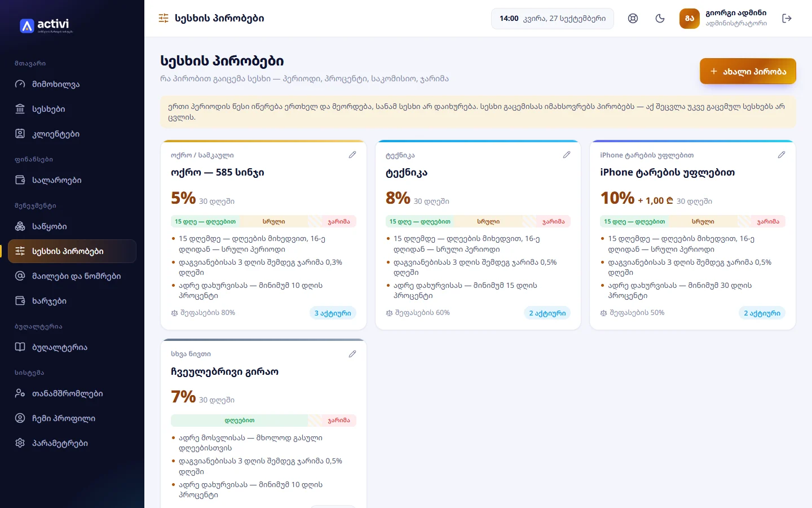812x508 pixels.
Task: Click the შეფასების 80% label
Action: (x=208, y=313)
